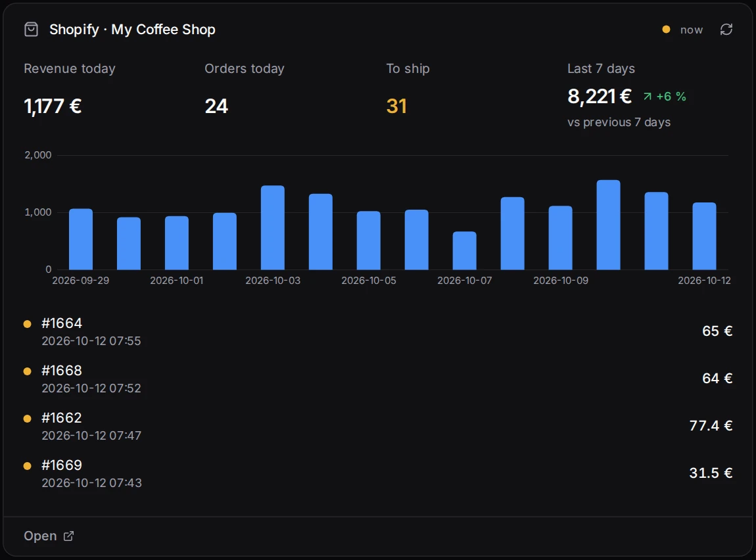The image size is (756, 560).
Task: Click the 77.4 € order amount
Action: pyautogui.click(x=711, y=425)
